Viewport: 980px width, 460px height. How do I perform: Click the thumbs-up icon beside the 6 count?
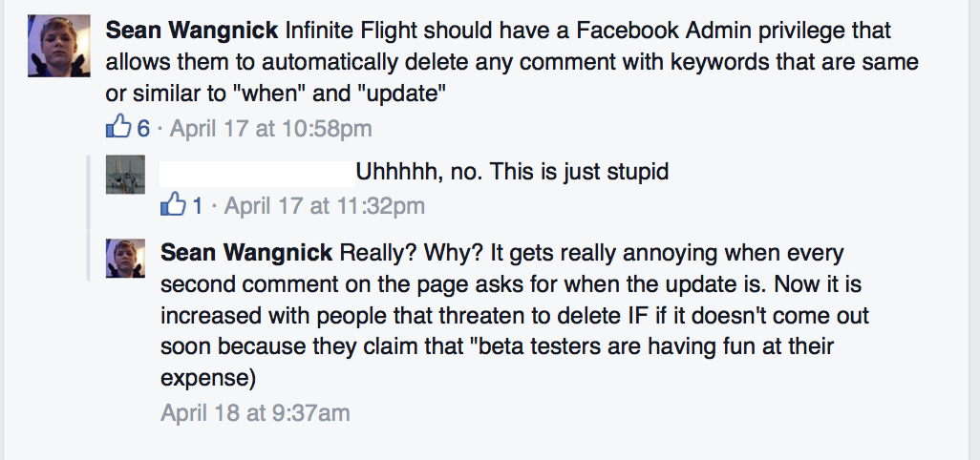tap(117, 127)
